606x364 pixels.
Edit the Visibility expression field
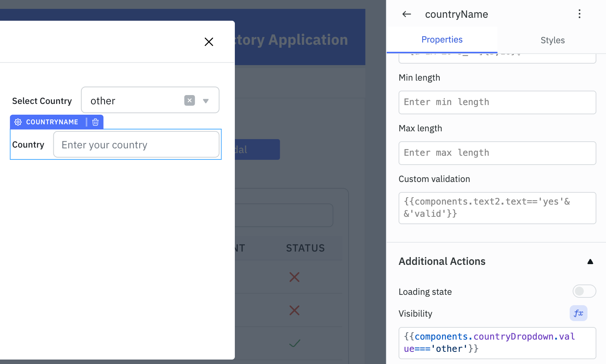coord(497,343)
